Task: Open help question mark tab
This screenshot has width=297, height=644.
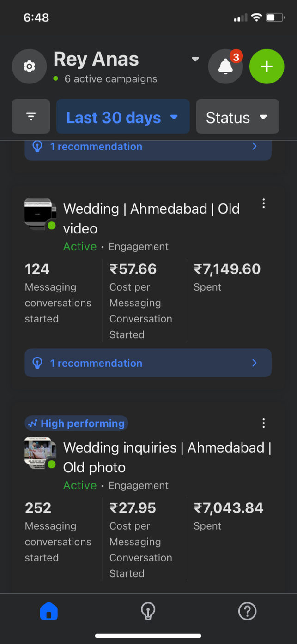Action: pyautogui.click(x=247, y=611)
